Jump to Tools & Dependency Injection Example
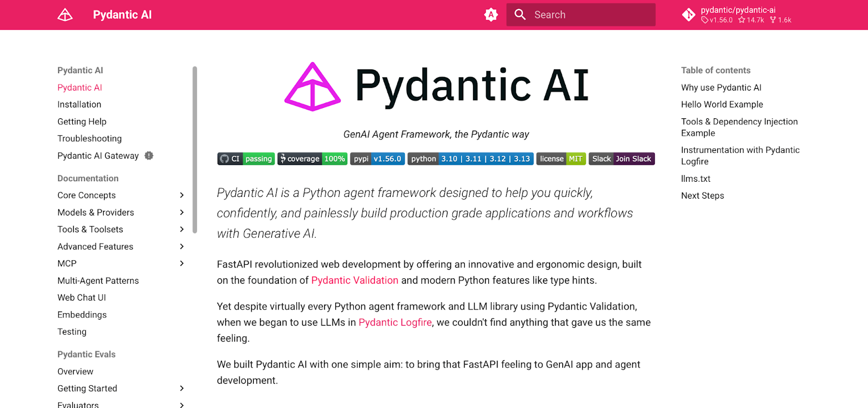Image resolution: width=868 pixels, height=408 pixels. tap(739, 127)
